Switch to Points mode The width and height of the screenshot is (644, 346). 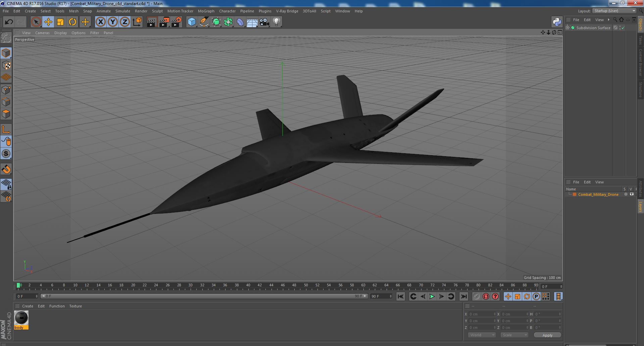6,90
